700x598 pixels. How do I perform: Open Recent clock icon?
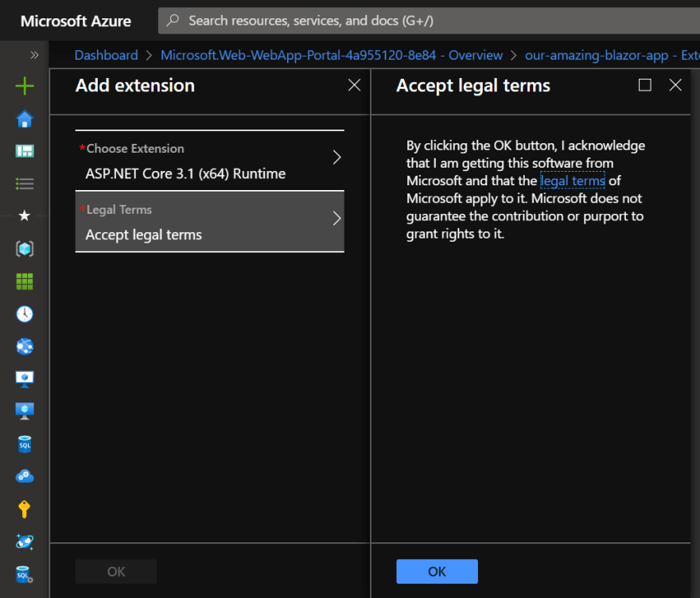(x=25, y=314)
